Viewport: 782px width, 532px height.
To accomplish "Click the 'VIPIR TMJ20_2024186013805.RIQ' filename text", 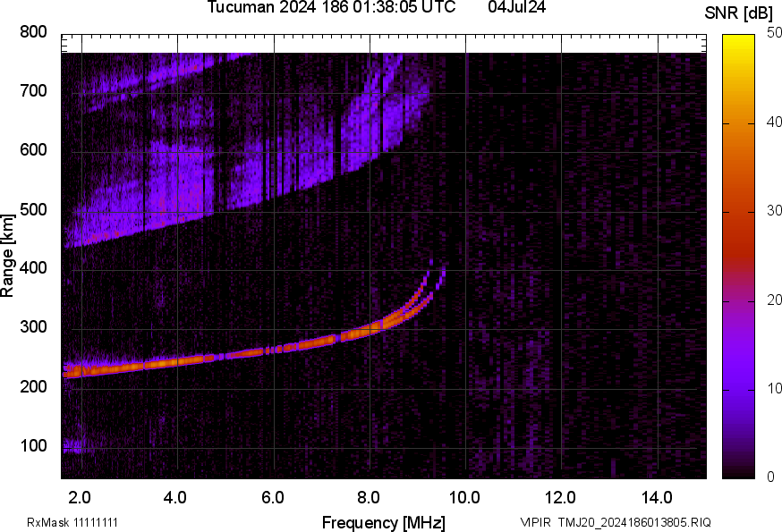I will pyautogui.click(x=616, y=522).
